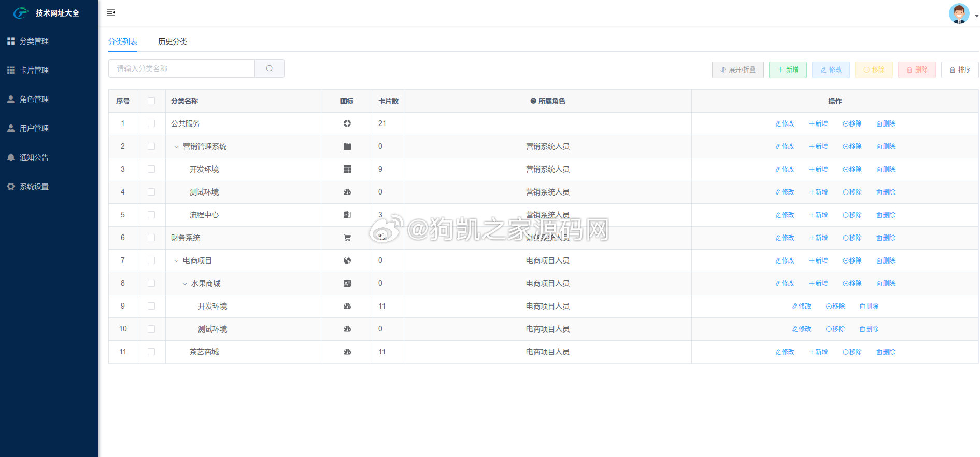Check the box for 电商项目 row
Image resolution: width=980 pixels, height=457 pixels.
(x=151, y=260)
